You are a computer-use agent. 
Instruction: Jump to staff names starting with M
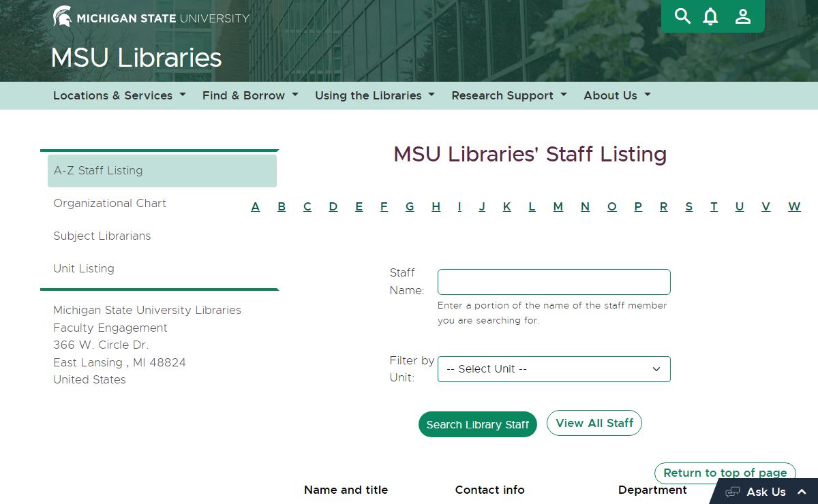coord(558,207)
